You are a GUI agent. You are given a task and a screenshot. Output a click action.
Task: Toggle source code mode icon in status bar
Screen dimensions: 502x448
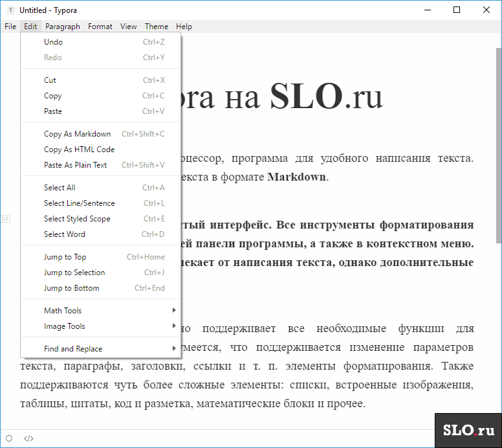click(x=28, y=438)
